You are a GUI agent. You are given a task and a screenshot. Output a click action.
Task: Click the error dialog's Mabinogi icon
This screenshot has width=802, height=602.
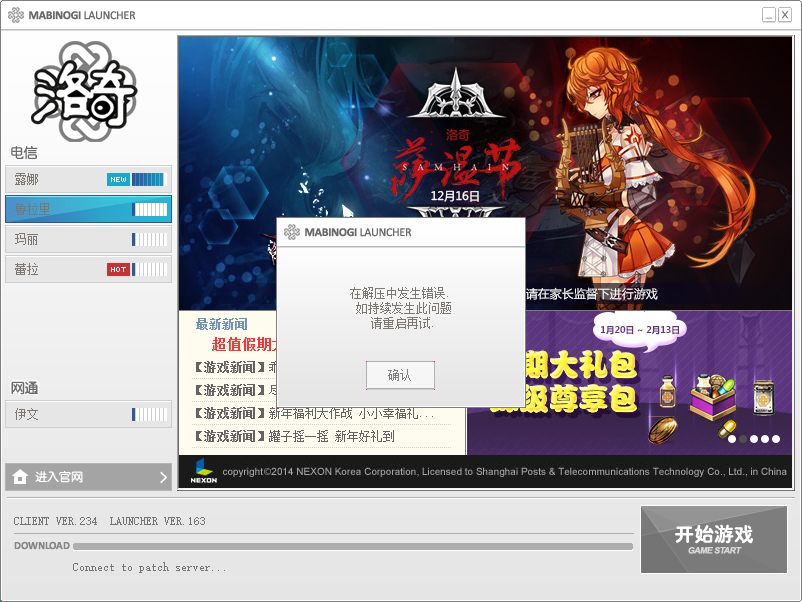[292, 232]
